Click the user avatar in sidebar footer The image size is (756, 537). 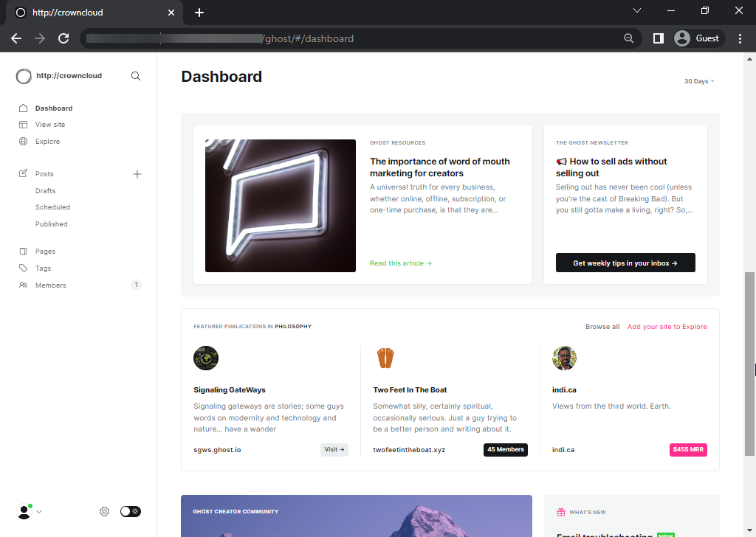[x=24, y=511]
